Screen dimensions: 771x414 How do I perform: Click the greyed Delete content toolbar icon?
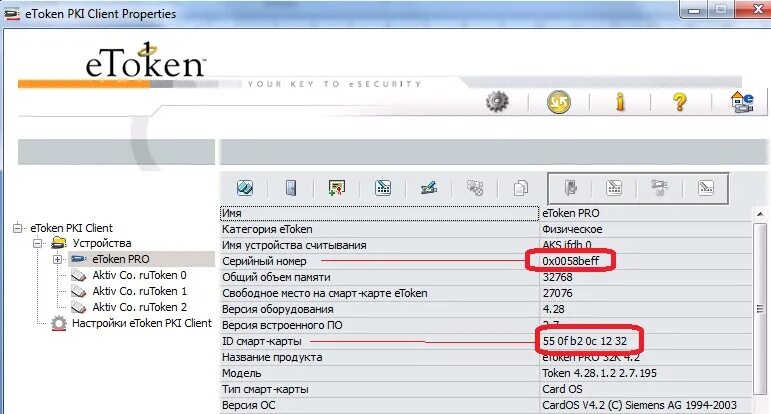point(475,188)
